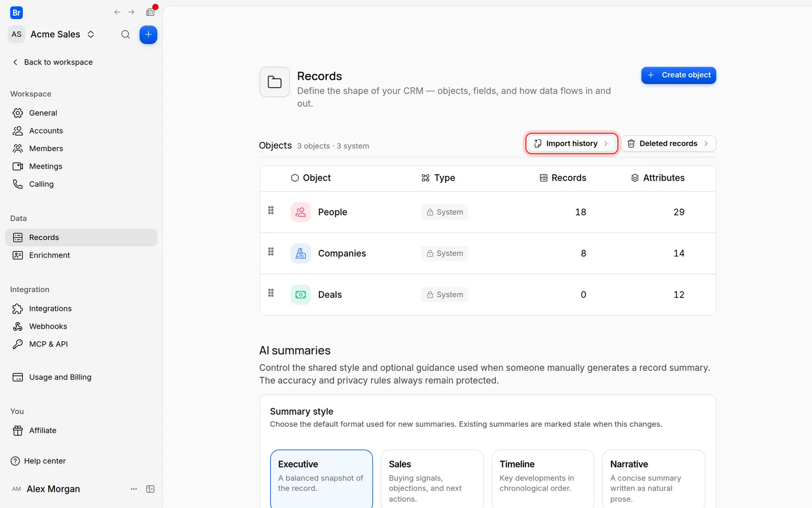Open Webhooks page
Screen dimensions: 812x508
point(81,326)
